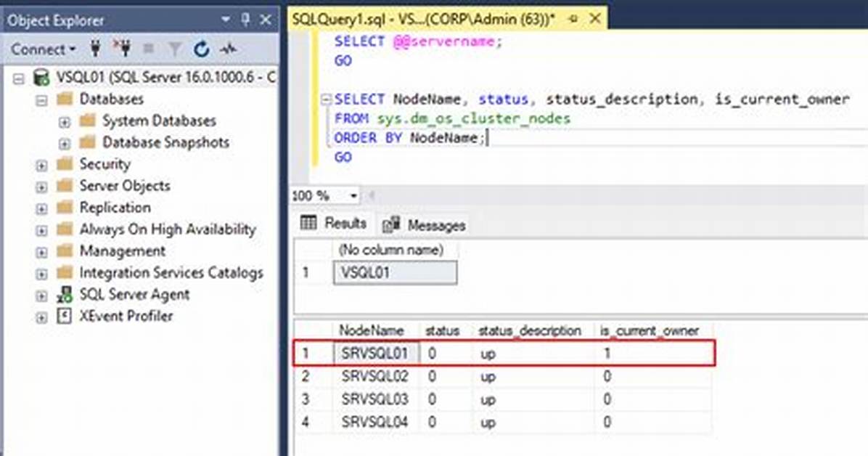Toggle auto-hide pin on Object Explorer
Image resolution: width=868 pixels, height=456 pixels.
point(245,20)
